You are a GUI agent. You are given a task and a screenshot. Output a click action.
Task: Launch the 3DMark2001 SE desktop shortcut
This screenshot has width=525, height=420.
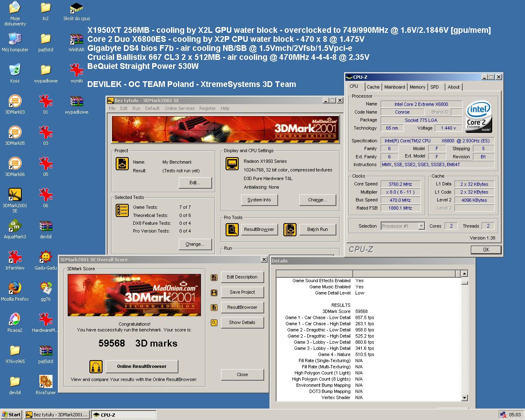click(15, 201)
